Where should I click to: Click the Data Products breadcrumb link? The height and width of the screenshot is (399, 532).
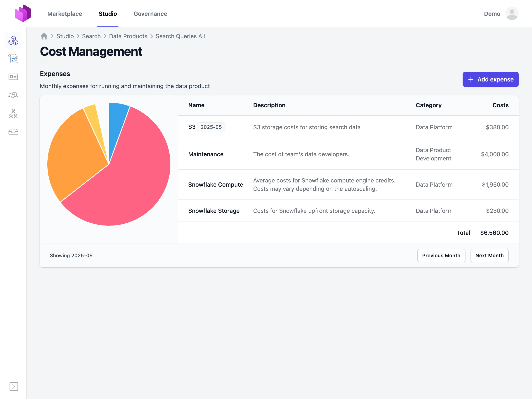(128, 36)
